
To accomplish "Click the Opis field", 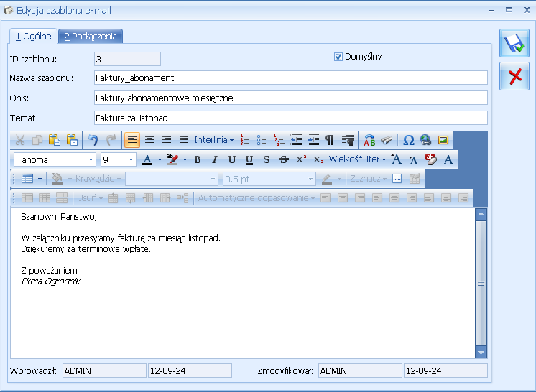I will point(290,98).
